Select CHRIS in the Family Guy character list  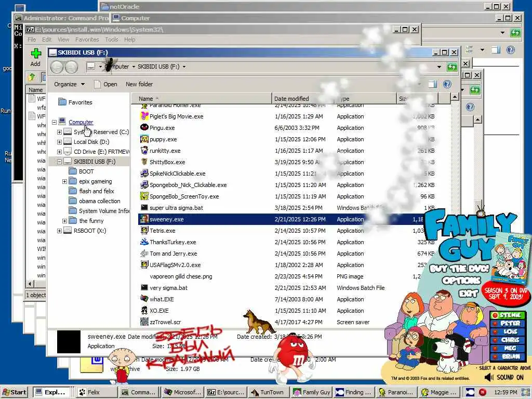pyautogui.click(x=508, y=340)
